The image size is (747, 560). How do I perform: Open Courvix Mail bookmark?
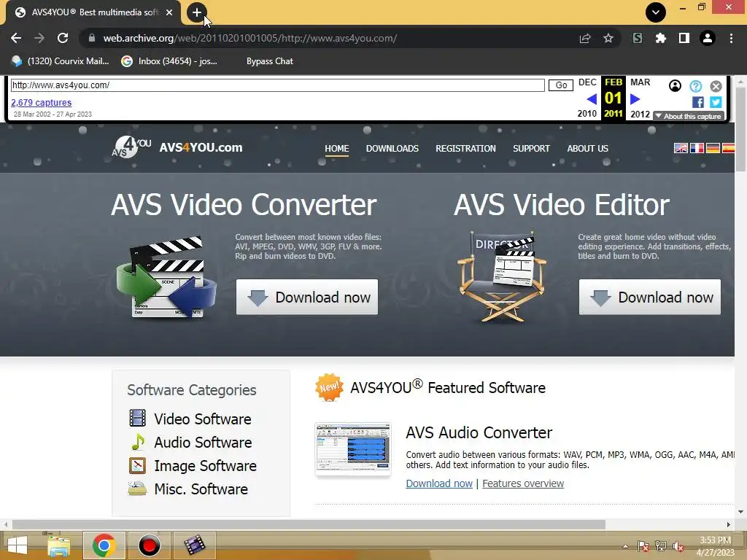61,61
